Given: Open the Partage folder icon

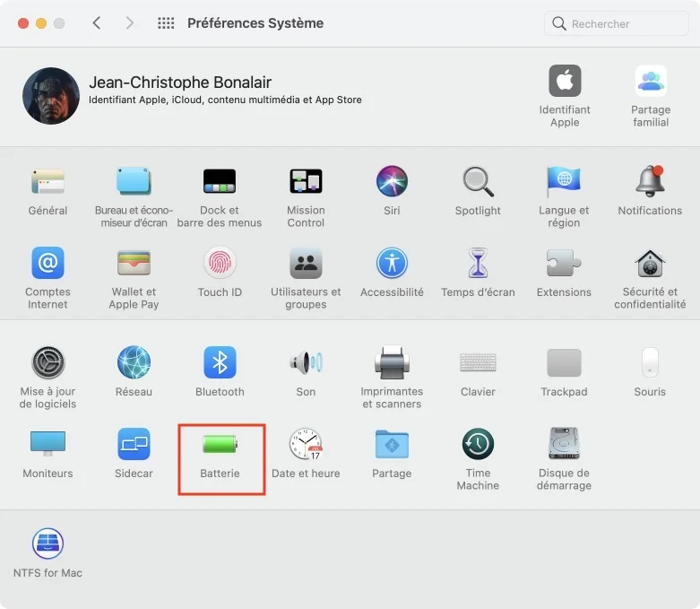Looking at the screenshot, I should pos(392,443).
